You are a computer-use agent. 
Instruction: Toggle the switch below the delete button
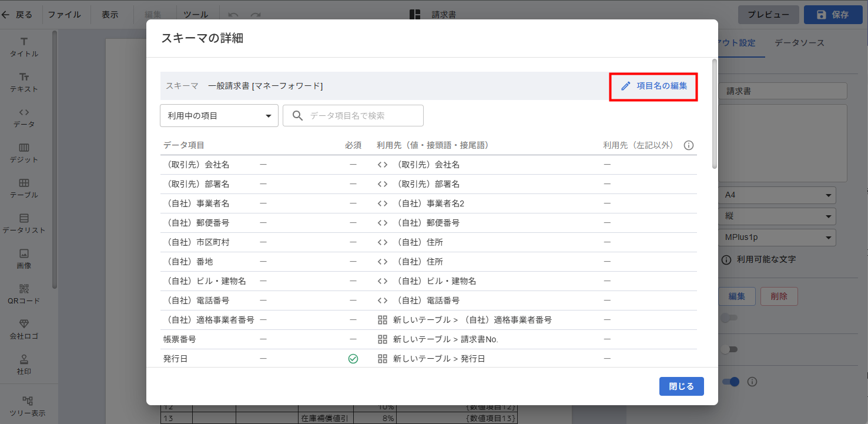[x=729, y=318]
